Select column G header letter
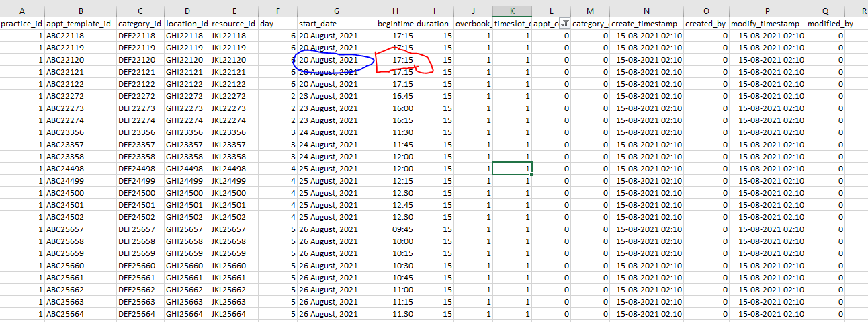Screen dimensions: 868x322 pos(336,11)
